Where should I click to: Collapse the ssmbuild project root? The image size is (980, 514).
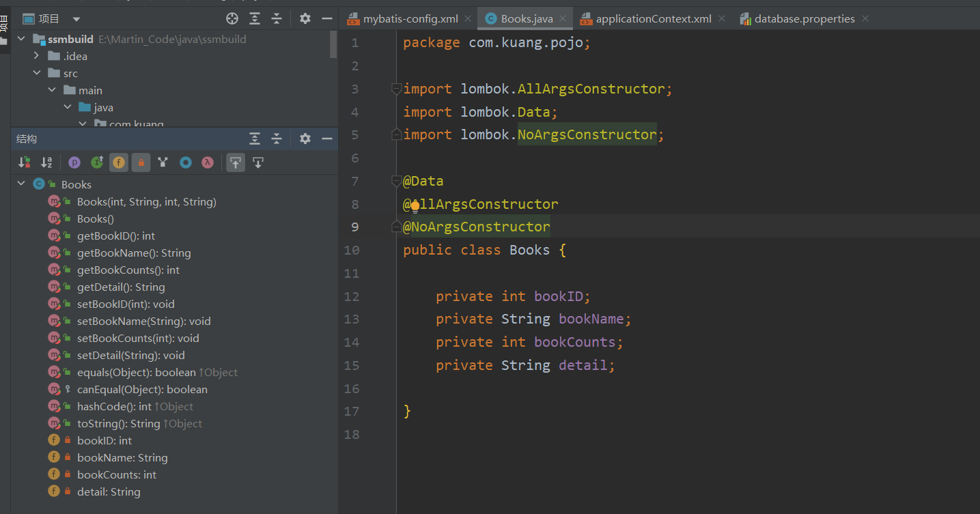(x=21, y=39)
